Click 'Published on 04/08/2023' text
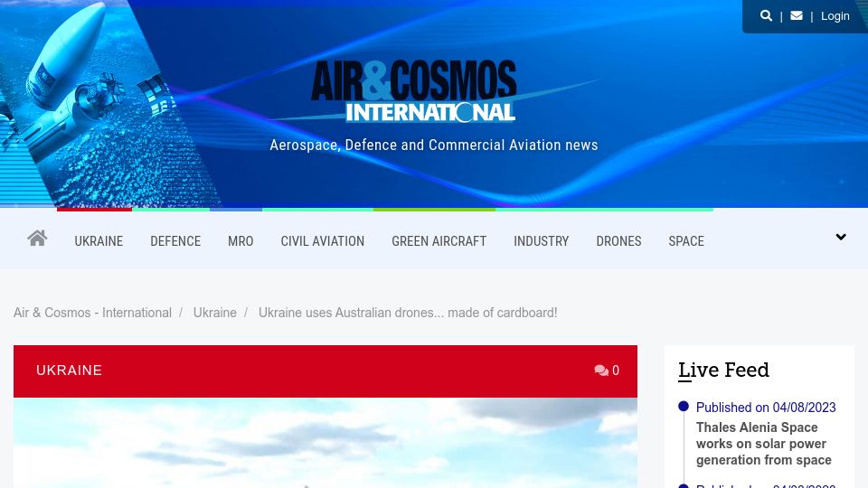The height and width of the screenshot is (488, 868). point(766,408)
